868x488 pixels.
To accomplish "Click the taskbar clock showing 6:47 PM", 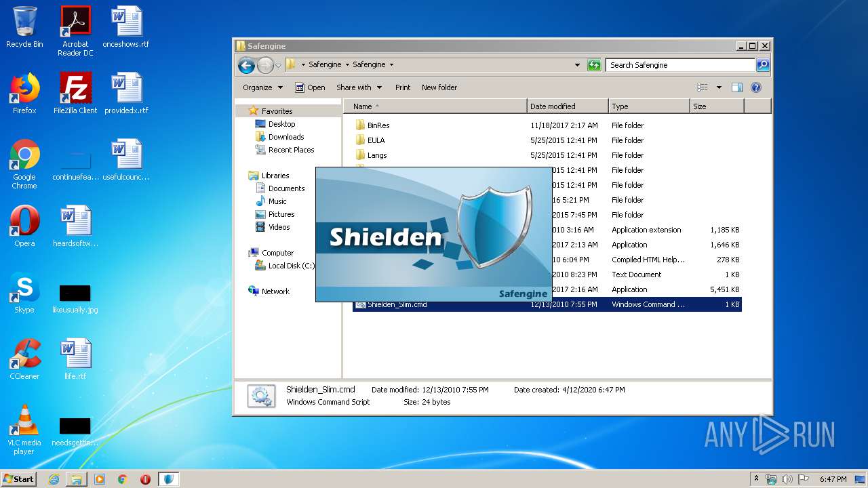I will 833,479.
